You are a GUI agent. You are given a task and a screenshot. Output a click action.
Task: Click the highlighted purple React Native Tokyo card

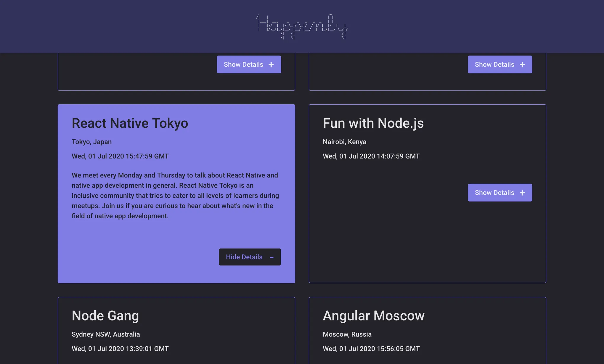(x=176, y=193)
